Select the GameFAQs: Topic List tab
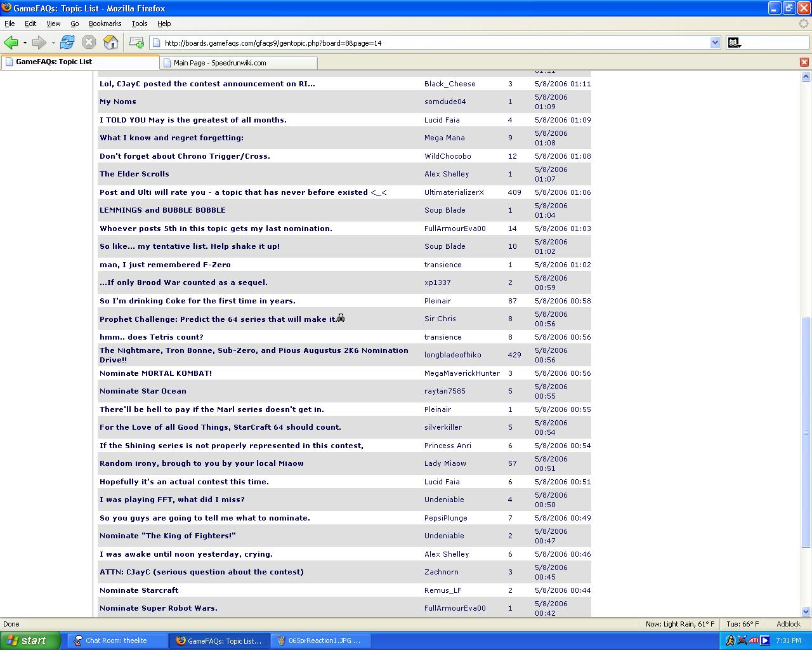Screen dimensions: 812x650 point(80,62)
